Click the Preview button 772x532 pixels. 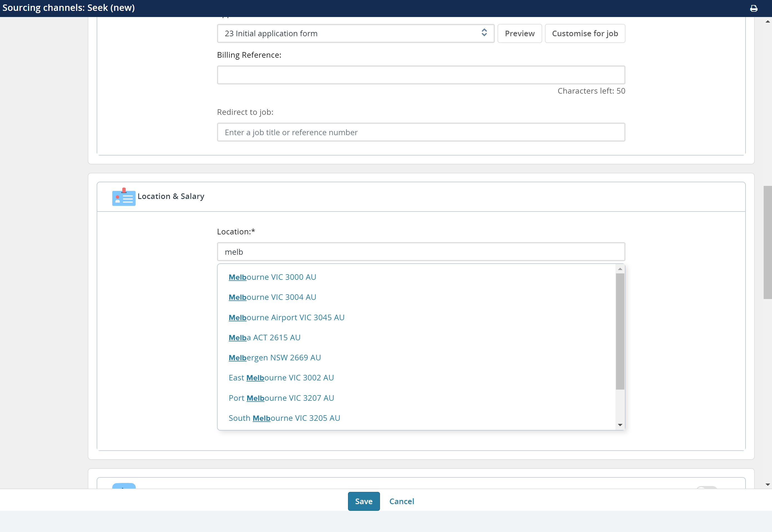tap(519, 33)
